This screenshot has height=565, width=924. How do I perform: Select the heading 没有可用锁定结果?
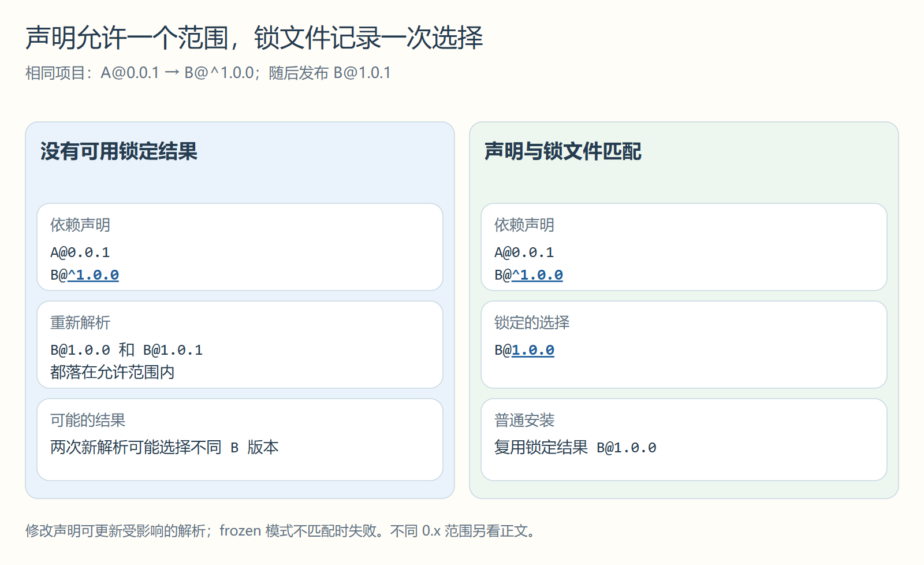(119, 151)
